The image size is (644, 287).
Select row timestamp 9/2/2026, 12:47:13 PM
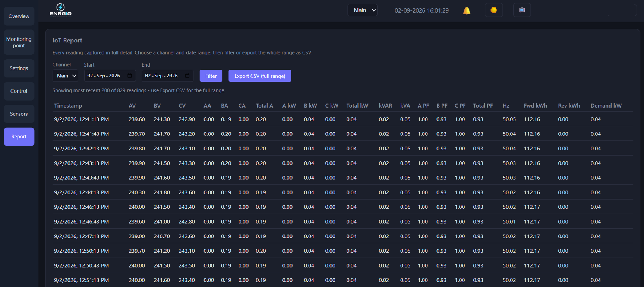pos(82,236)
